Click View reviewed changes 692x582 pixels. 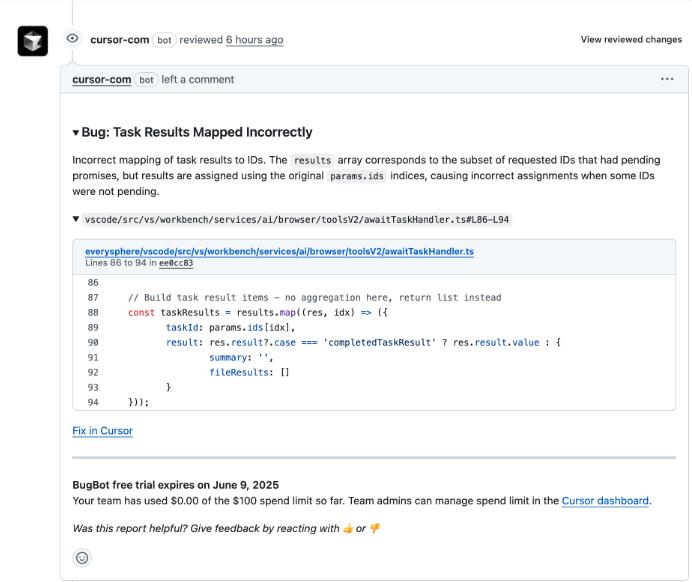(x=631, y=40)
